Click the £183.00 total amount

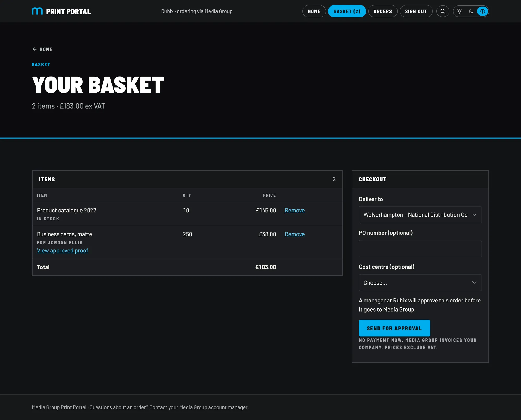coord(266,267)
